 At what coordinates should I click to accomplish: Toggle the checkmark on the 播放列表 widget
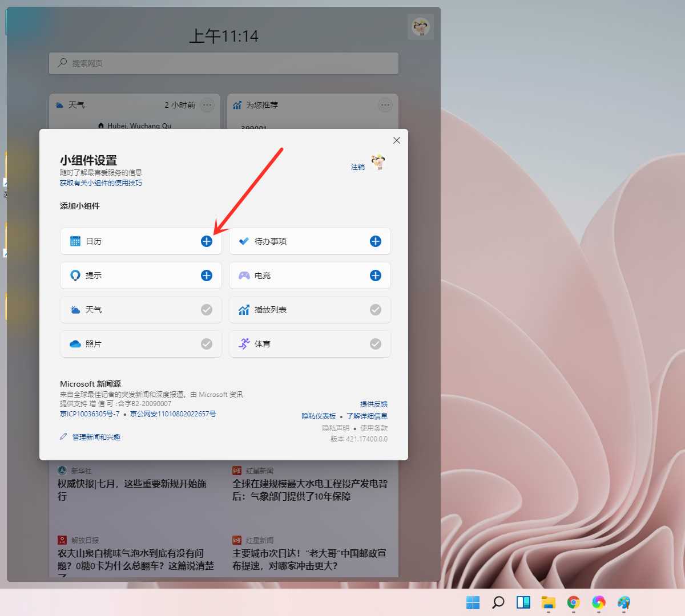[375, 310]
